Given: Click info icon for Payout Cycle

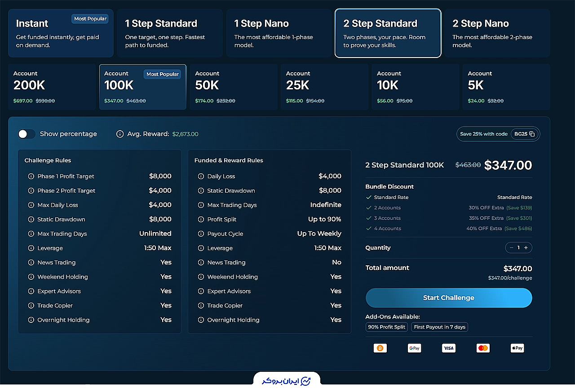Looking at the screenshot, I should (x=201, y=234).
